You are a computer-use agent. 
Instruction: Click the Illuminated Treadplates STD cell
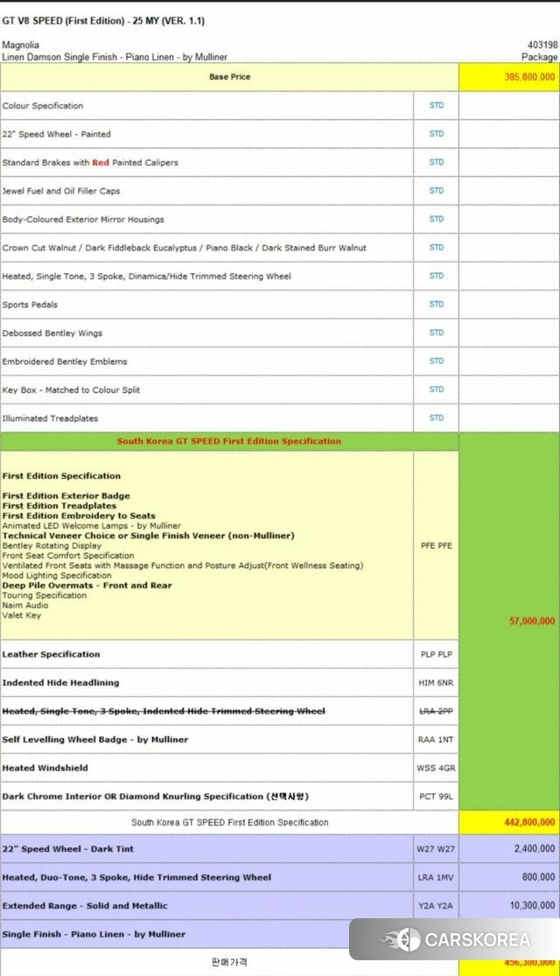(436, 418)
